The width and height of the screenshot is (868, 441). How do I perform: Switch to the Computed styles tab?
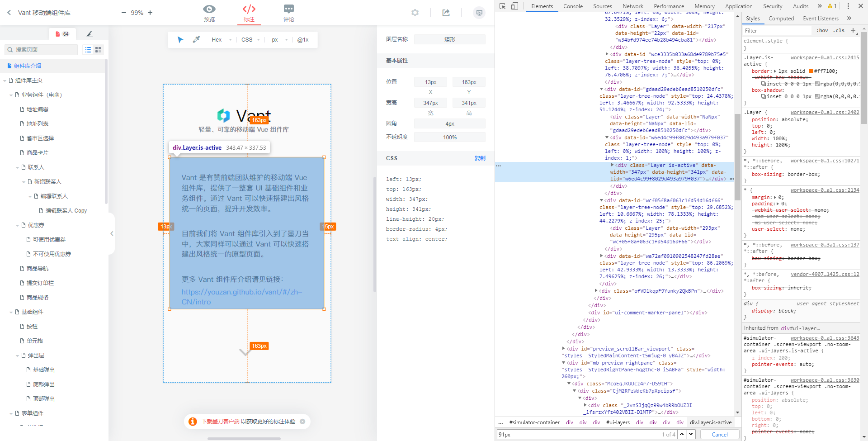pyautogui.click(x=781, y=19)
